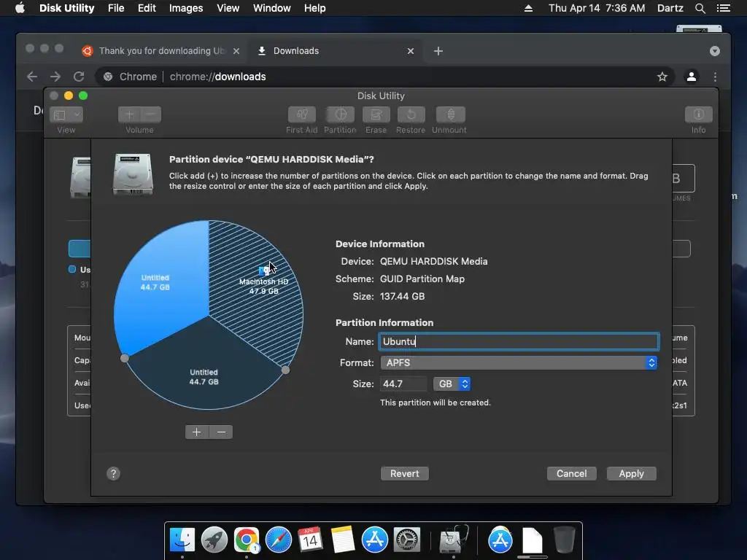747x560 pixels.
Task: Click the Apply button
Action: [x=631, y=473]
